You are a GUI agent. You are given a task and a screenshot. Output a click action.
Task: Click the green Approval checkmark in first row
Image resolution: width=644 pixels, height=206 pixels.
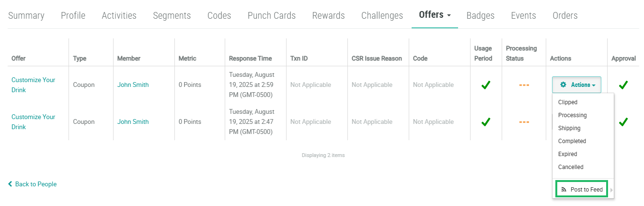point(623,85)
